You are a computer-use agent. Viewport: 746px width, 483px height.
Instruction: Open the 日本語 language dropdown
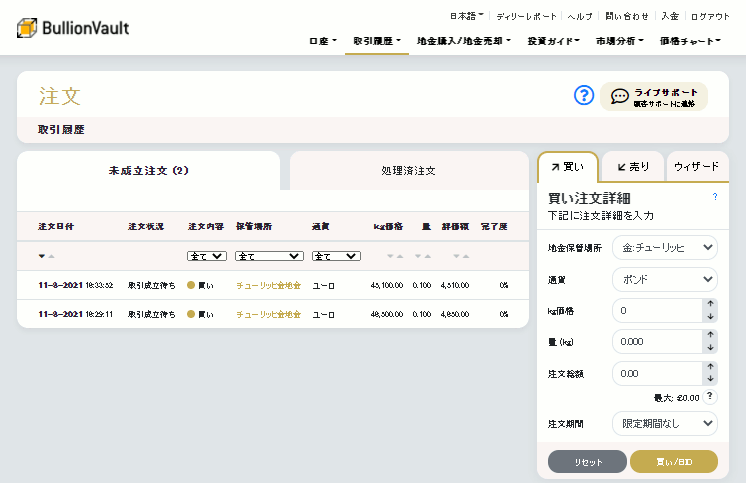click(467, 16)
